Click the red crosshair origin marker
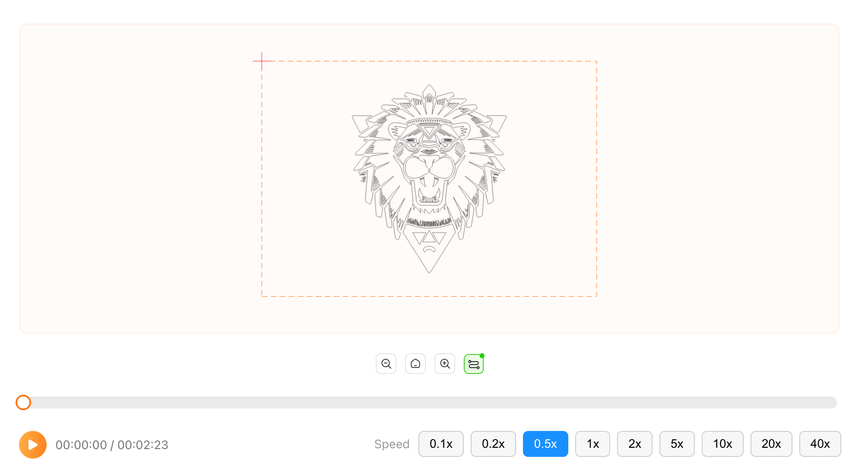 (x=262, y=61)
